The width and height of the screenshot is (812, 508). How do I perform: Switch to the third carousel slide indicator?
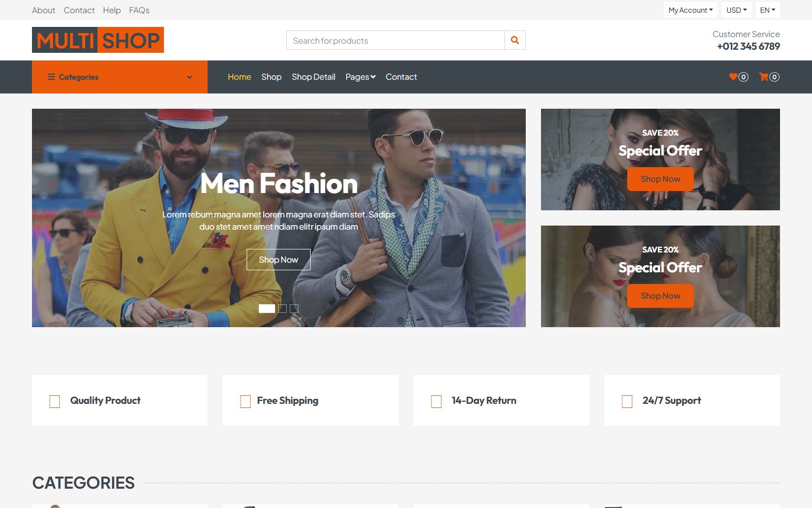[294, 308]
